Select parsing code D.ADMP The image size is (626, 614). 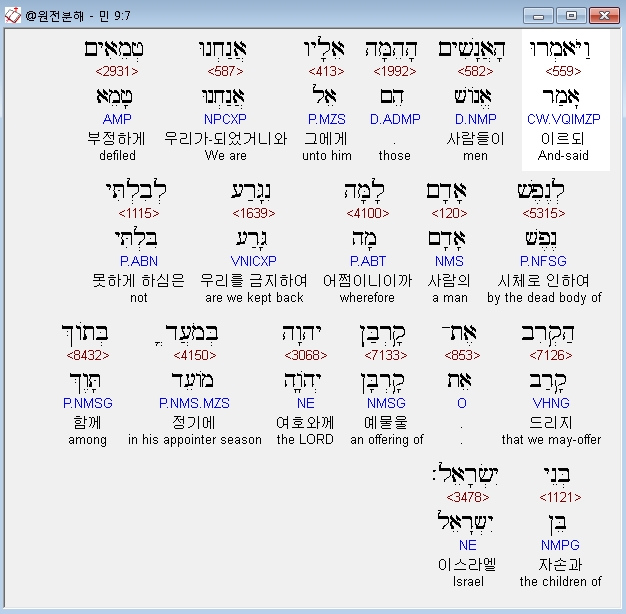[395, 119]
